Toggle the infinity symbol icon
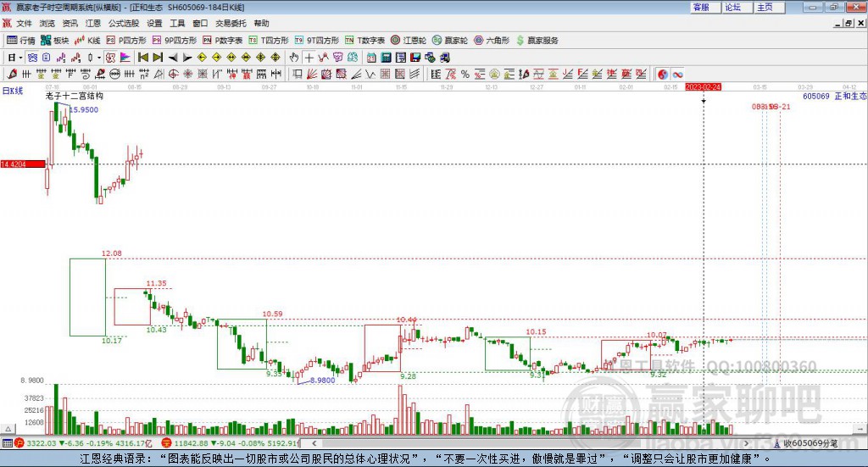 (677, 74)
